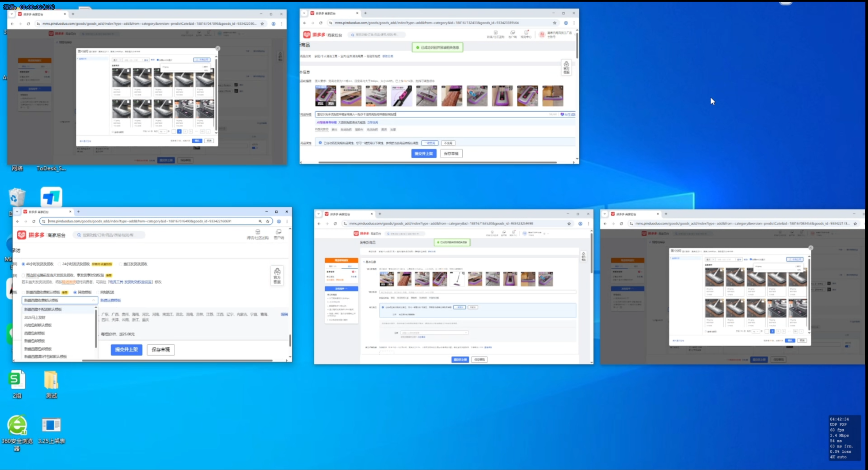This screenshot has height=470, width=868.
Task: Bookmark the page in the freight-template window
Action: 268,221
